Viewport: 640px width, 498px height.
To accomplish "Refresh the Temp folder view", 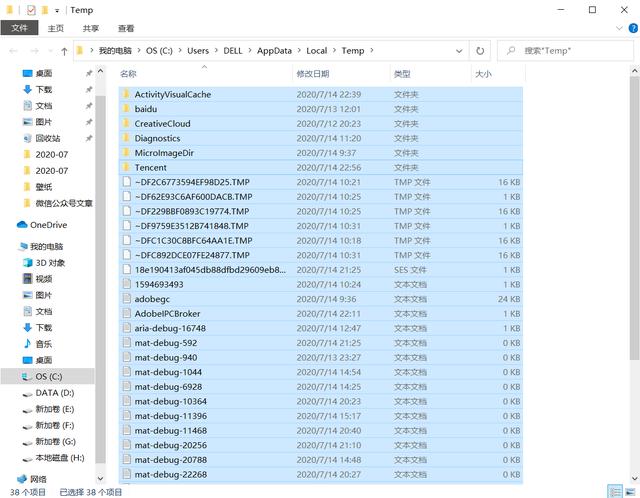I will (480, 51).
